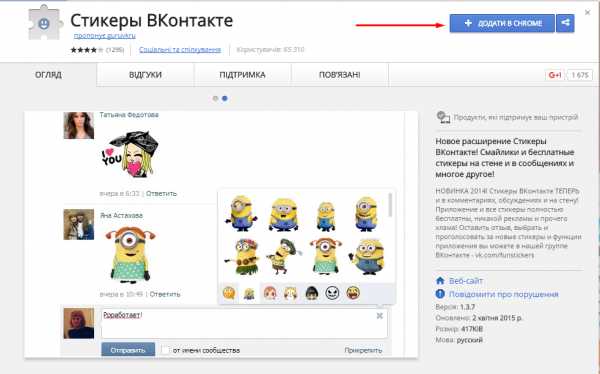Pick the first minion sticker in top row

tap(241, 213)
